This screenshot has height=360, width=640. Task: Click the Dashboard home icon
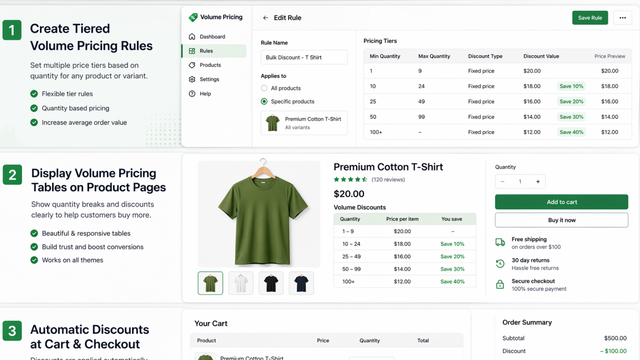(x=192, y=37)
